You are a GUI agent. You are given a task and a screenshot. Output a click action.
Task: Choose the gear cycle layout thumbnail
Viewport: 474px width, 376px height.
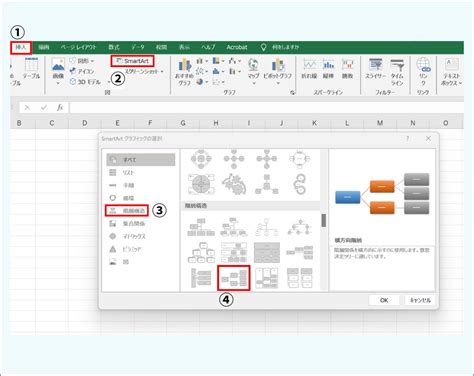234,184
